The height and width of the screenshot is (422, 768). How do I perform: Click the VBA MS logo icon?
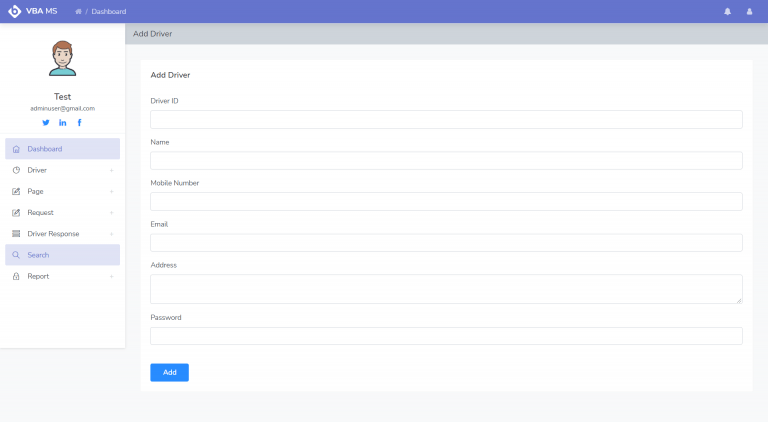tap(14, 11)
